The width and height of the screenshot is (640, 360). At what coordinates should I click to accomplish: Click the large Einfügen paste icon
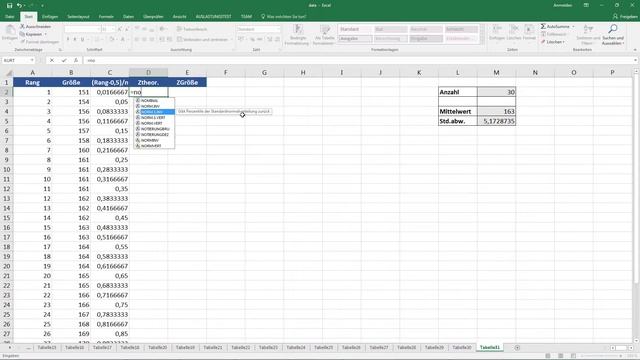[10, 30]
